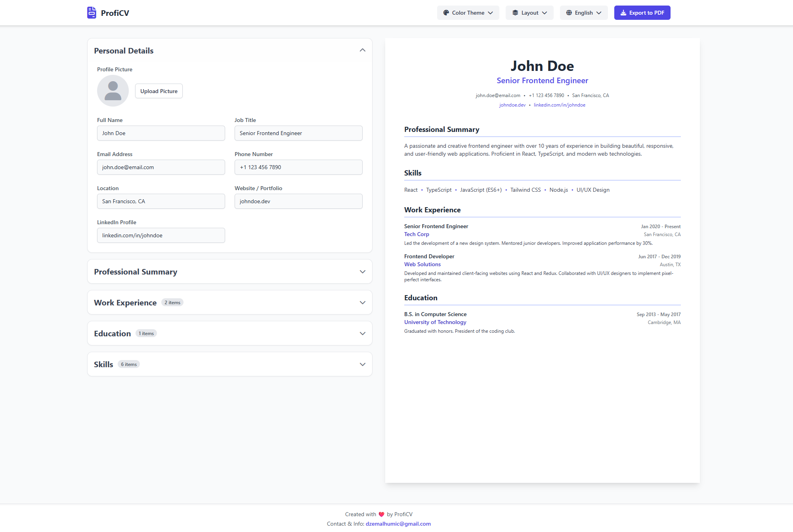Expand the Education section chevron

pos(362,334)
